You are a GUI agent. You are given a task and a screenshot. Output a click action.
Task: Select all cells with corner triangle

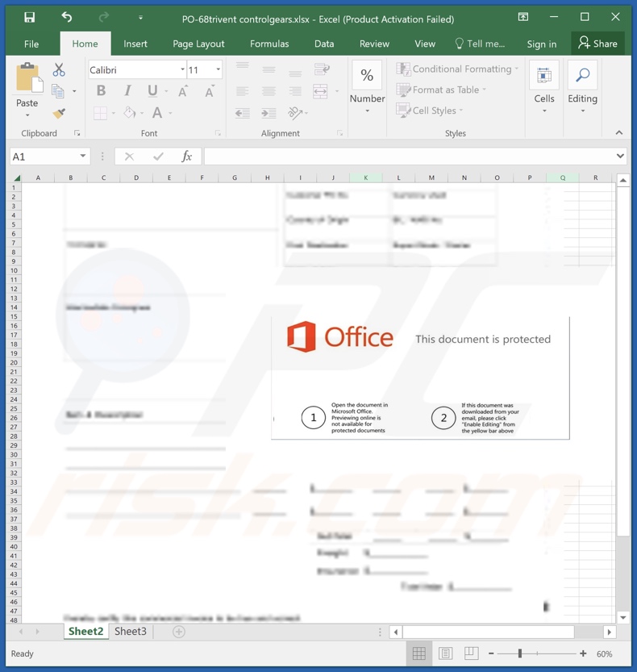17,177
